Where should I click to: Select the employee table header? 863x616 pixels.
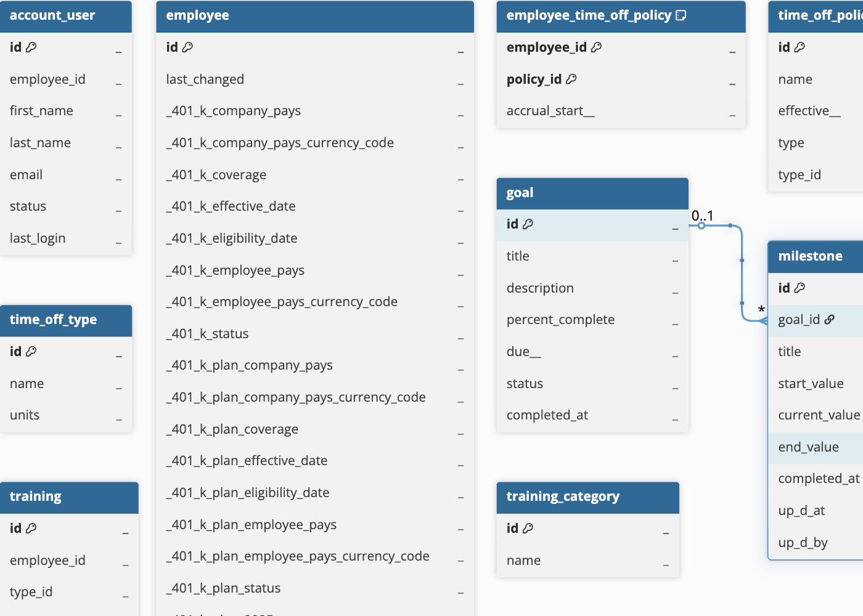[x=315, y=16]
